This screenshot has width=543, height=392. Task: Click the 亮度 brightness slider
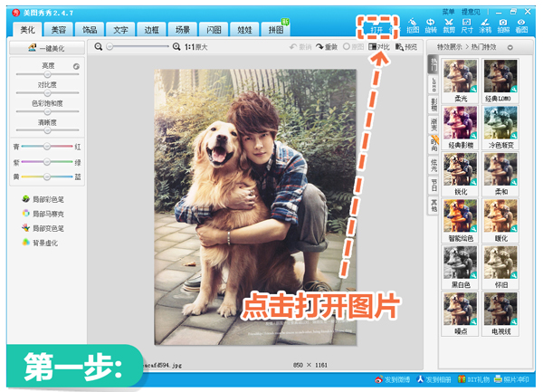47,74
